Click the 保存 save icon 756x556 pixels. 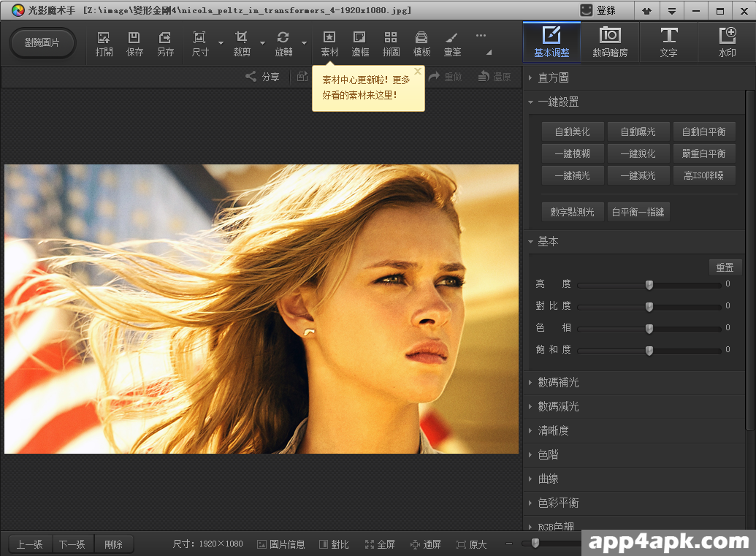(134, 43)
